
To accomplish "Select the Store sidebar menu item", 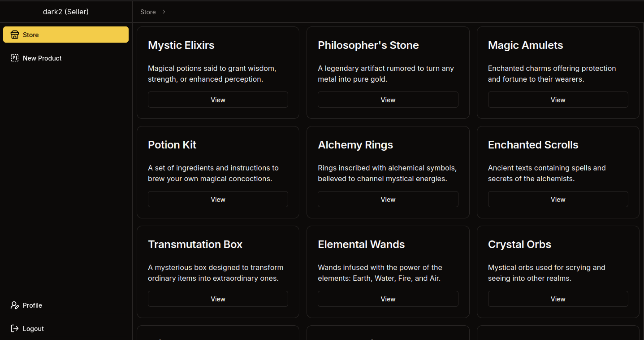I will [x=66, y=35].
